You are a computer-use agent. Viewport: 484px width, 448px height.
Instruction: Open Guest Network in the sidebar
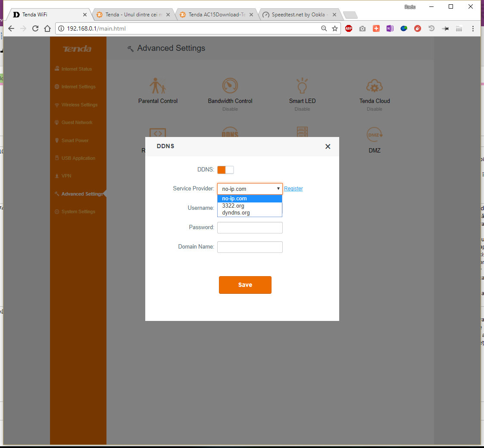[73, 122]
